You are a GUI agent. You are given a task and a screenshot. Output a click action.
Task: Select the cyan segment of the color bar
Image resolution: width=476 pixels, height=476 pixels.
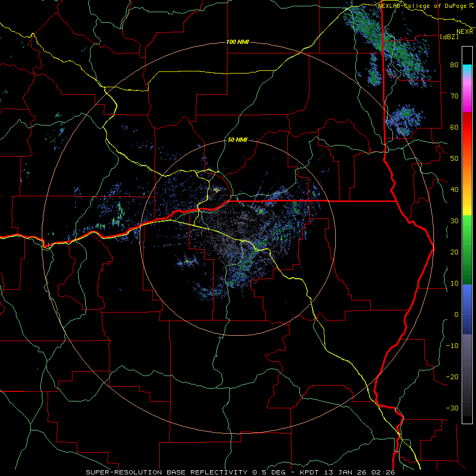tap(467, 70)
